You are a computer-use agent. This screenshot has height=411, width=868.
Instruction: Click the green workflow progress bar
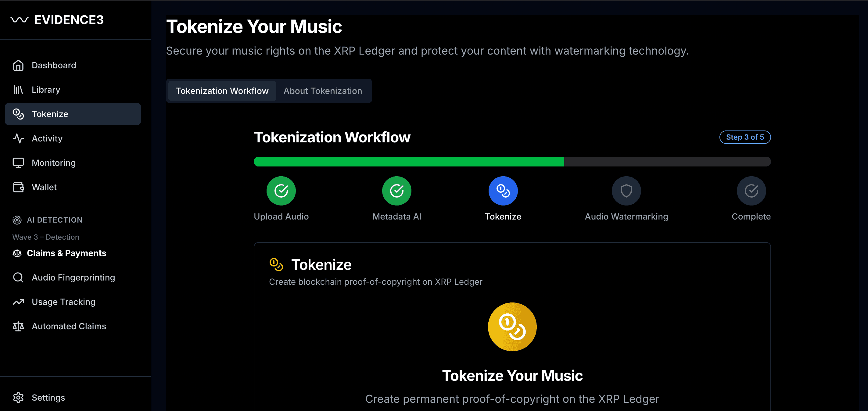(408, 162)
